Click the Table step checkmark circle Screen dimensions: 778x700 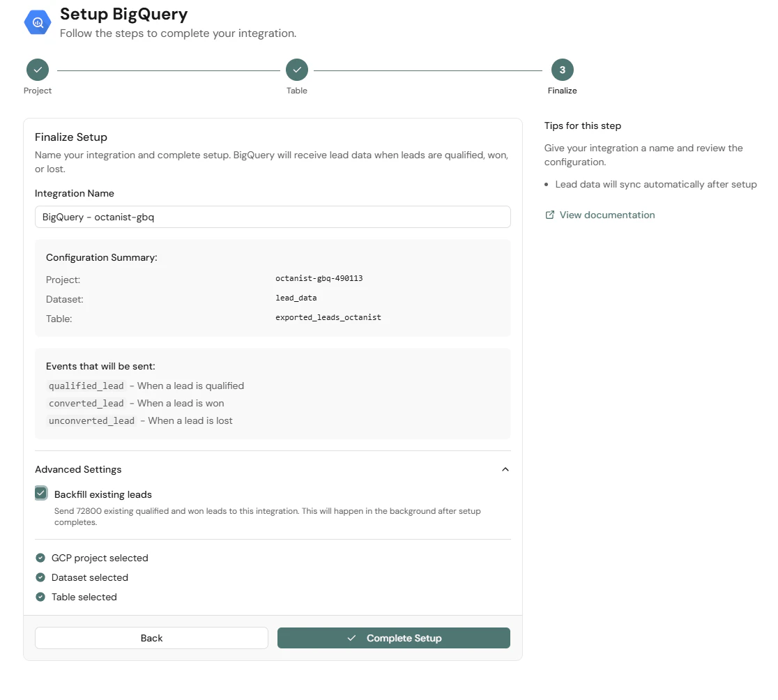(x=297, y=70)
